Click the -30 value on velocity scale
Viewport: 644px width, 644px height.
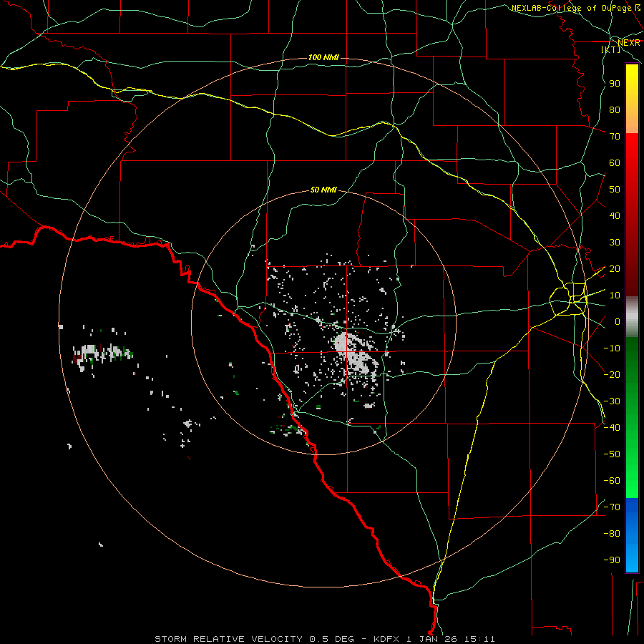click(x=612, y=401)
